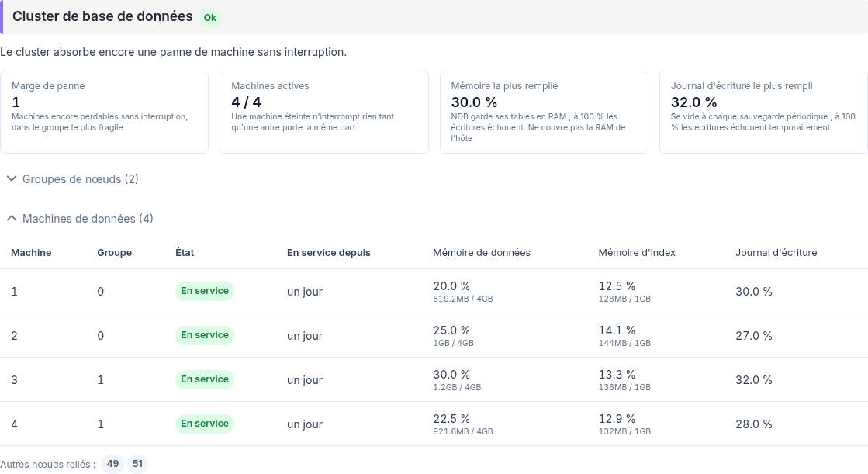The image size is (868, 474).
Task: Select the linked node badge 51
Action: point(138,464)
